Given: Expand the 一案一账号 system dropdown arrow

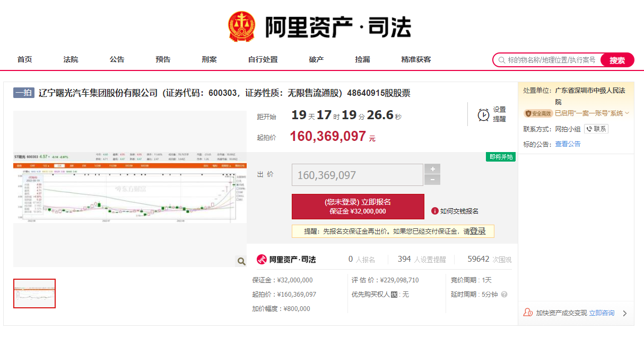Looking at the screenshot, I should pos(627,113).
